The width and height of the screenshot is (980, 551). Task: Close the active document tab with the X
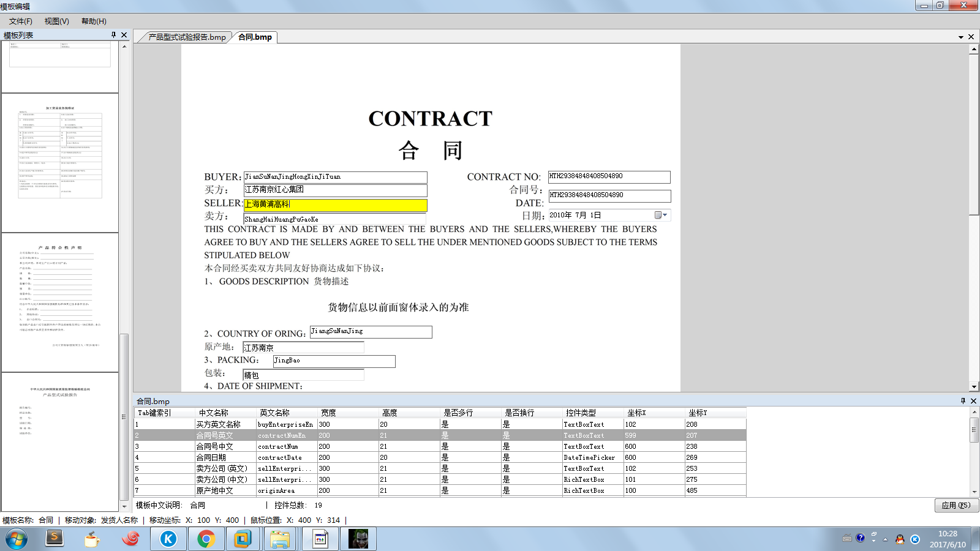(x=971, y=37)
